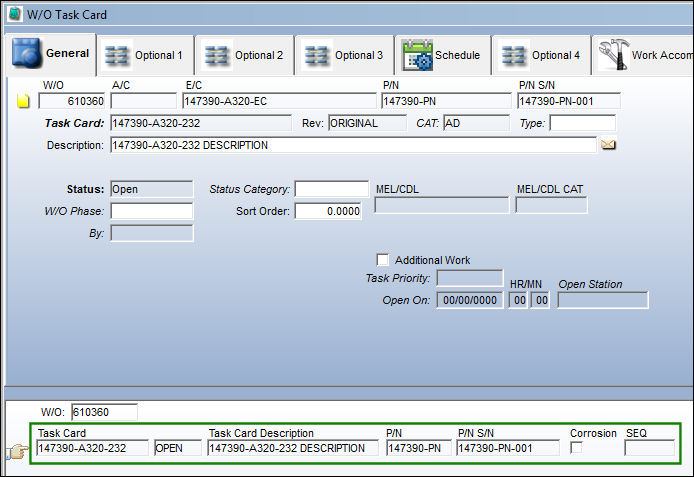Click the W/O Task Card window icon
The width and height of the screenshot is (694, 477).
[x=15, y=14]
